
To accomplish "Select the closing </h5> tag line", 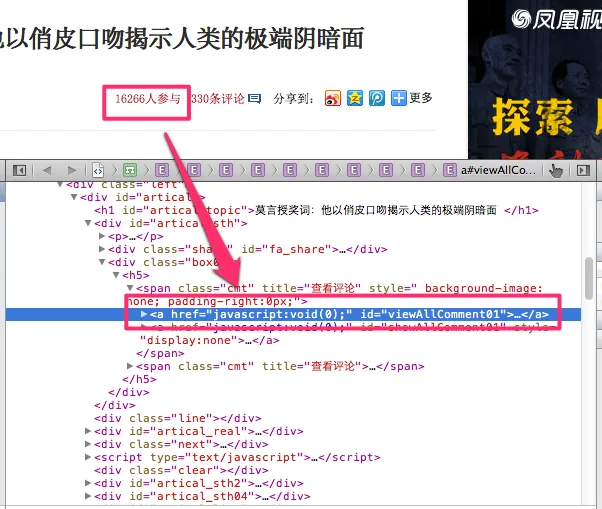I will click(139, 379).
